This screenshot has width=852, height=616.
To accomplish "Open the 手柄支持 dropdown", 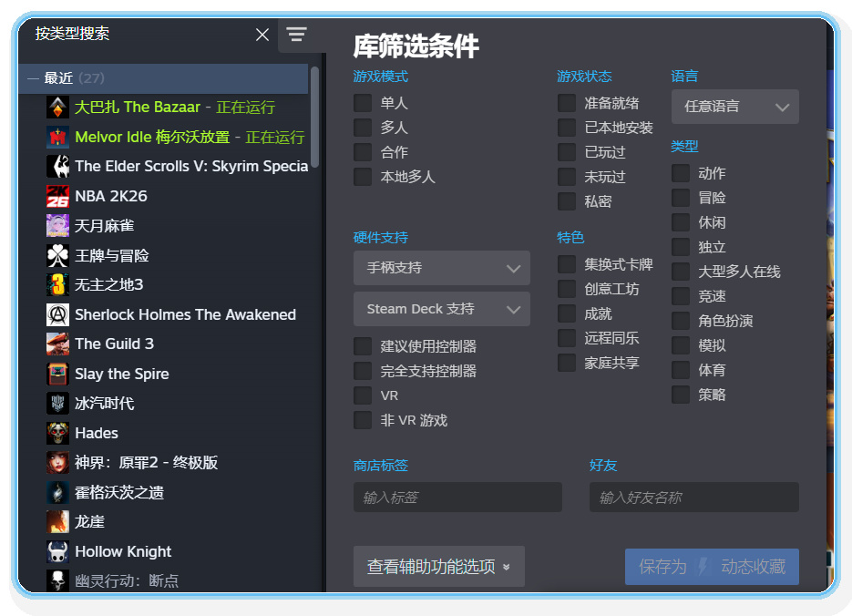I will pyautogui.click(x=441, y=268).
